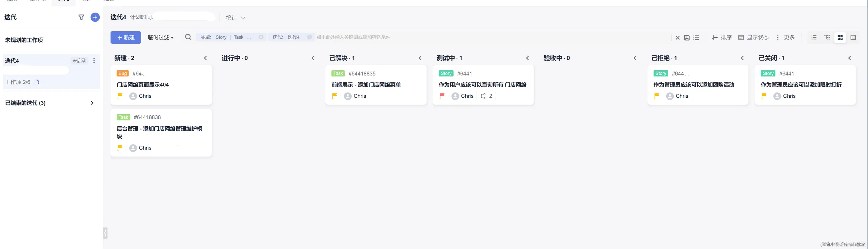Click the blue 新建 button
Image resolution: width=868 pixels, height=249 pixels.
[x=126, y=37]
